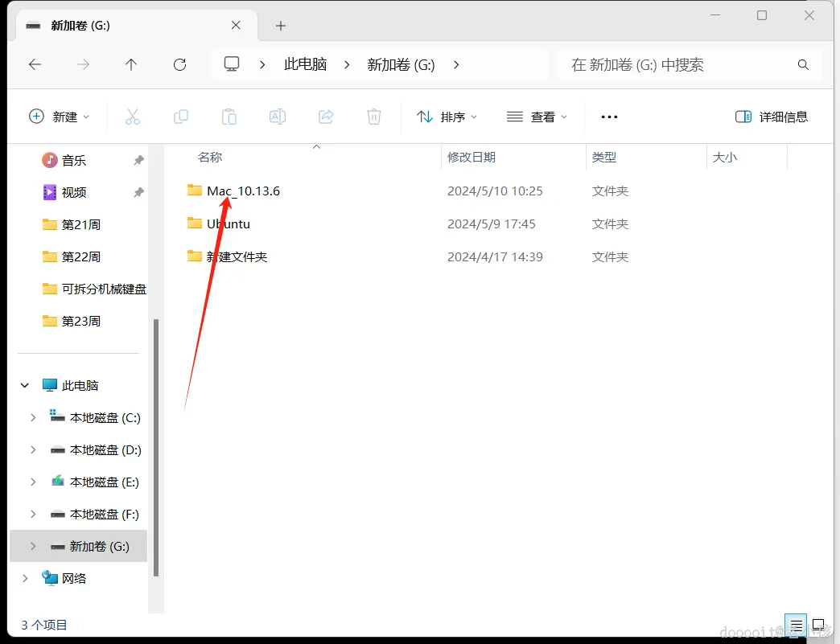Select the Rename icon in the toolbar
Image resolution: width=840 pixels, height=644 pixels.
pyautogui.click(x=278, y=117)
